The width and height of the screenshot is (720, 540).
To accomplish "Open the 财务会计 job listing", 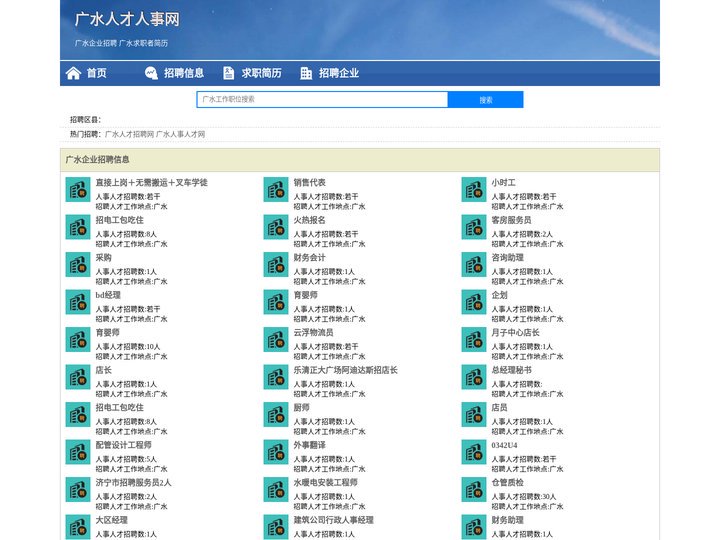I will (309, 258).
